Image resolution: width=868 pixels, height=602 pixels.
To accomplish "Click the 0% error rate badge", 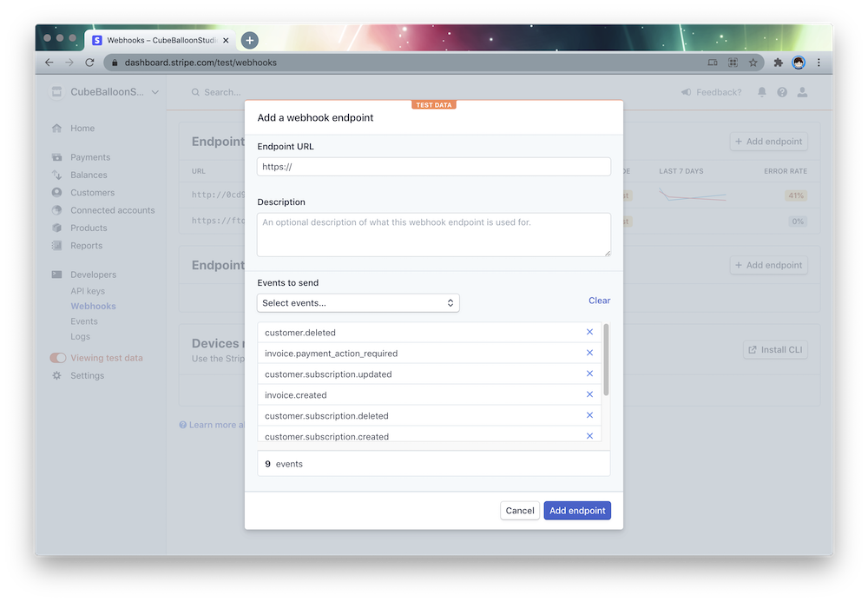I will 797,222.
